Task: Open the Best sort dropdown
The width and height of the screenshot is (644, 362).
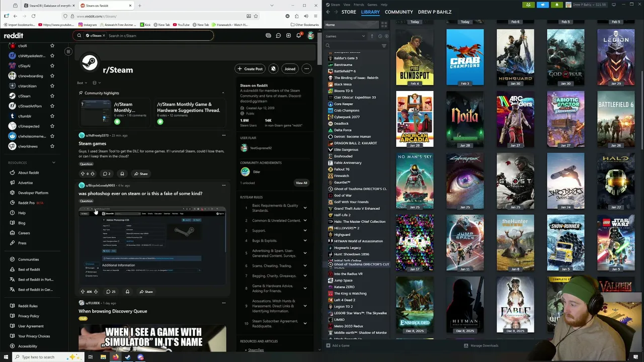Action: [82, 83]
